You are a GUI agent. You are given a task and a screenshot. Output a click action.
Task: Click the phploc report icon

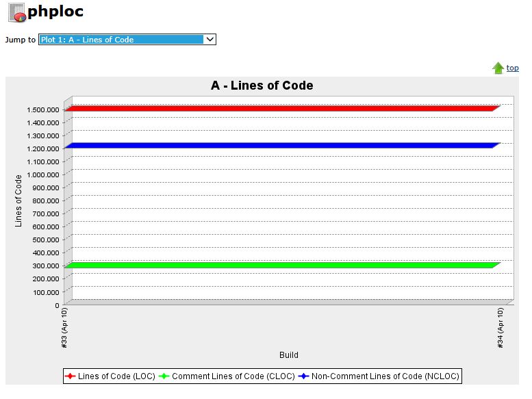tap(17, 13)
